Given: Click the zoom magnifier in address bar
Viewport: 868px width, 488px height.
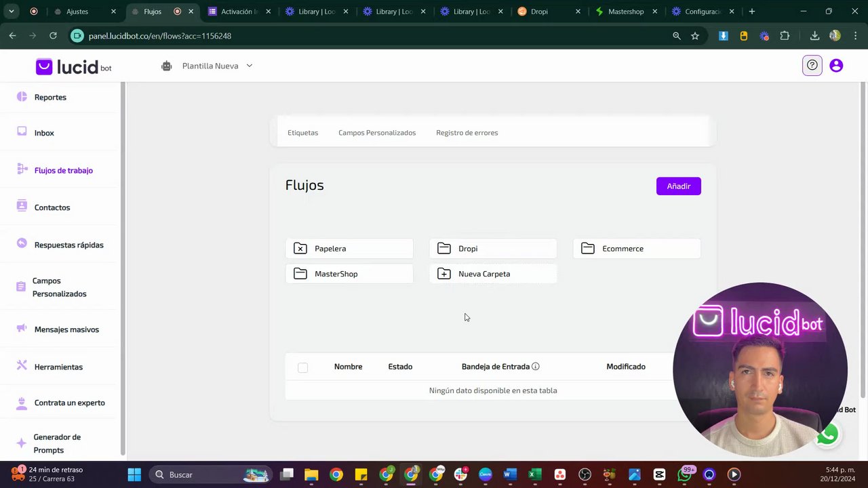Looking at the screenshot, I should coord(676,36).
